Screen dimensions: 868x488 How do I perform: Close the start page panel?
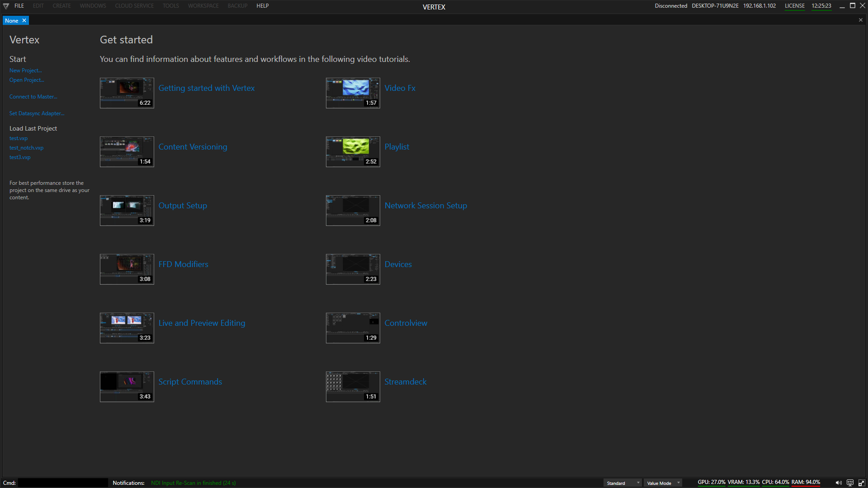pos(861,20)
